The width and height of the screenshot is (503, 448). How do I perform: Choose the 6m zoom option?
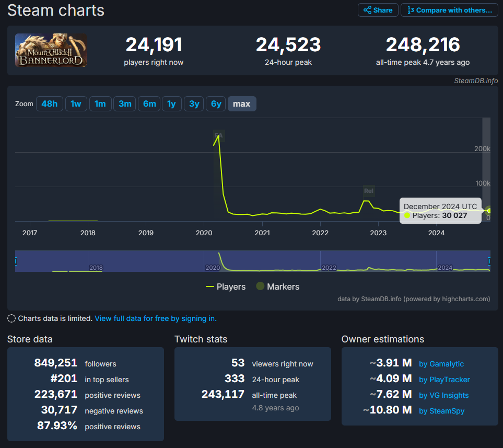tap(149, 104)
